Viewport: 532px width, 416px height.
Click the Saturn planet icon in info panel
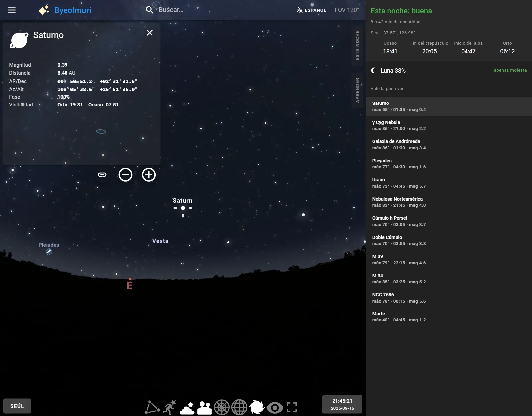pyautogui.click(x=19, y=40)
